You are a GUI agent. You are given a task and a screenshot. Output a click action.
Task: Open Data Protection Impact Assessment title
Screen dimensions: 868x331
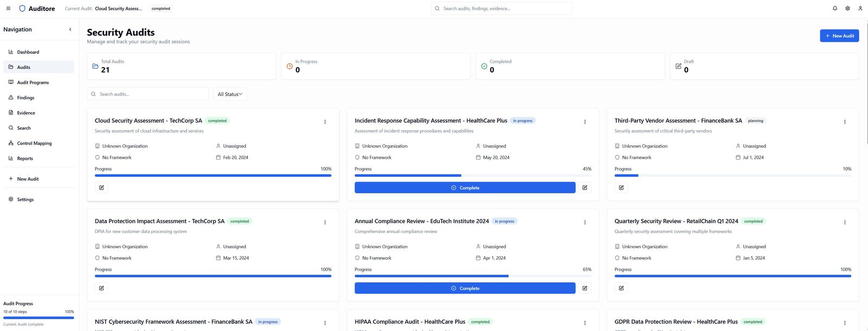point(159,221)
